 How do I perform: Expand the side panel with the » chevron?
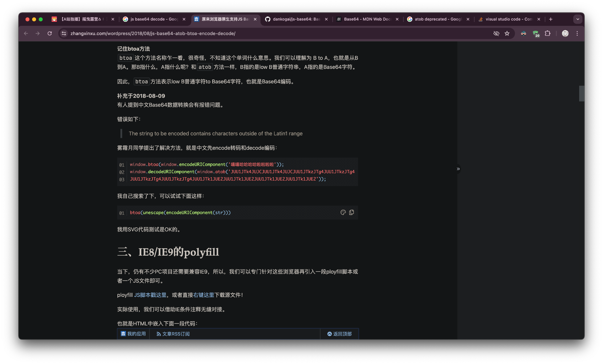[x=458, y=169]
